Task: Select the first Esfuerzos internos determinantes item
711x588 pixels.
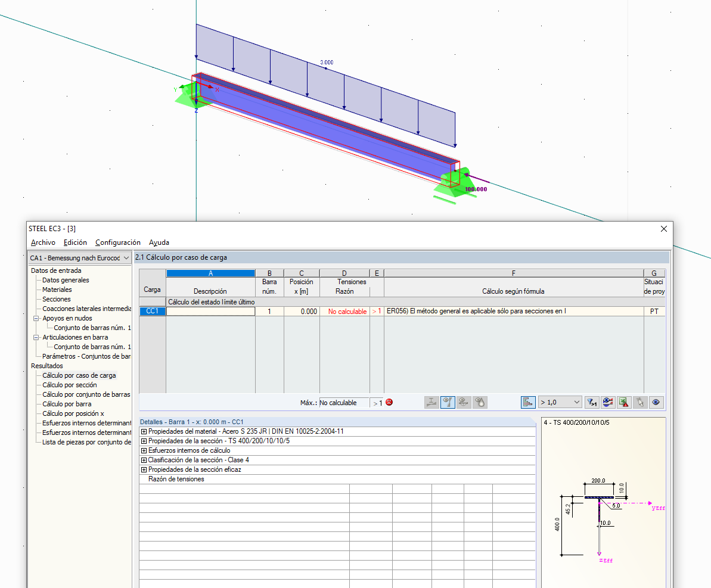Action: tap(86, 423)
